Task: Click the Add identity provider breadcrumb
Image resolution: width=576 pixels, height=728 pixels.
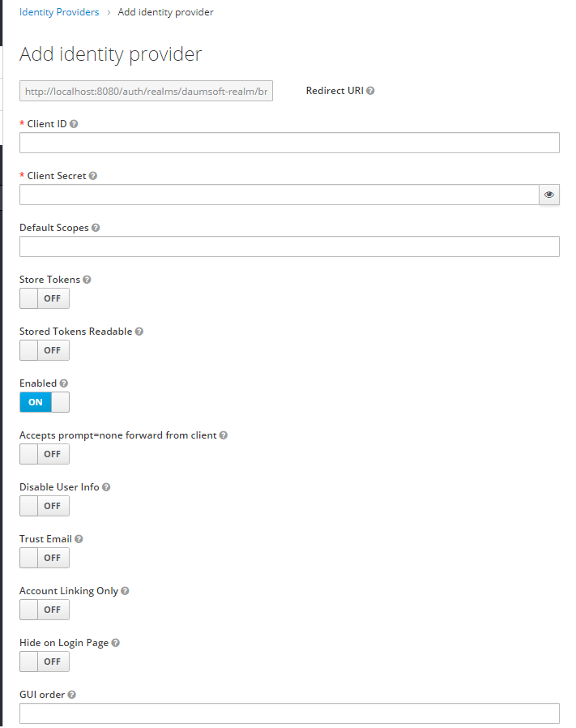Action: click(x=165, y=12)
